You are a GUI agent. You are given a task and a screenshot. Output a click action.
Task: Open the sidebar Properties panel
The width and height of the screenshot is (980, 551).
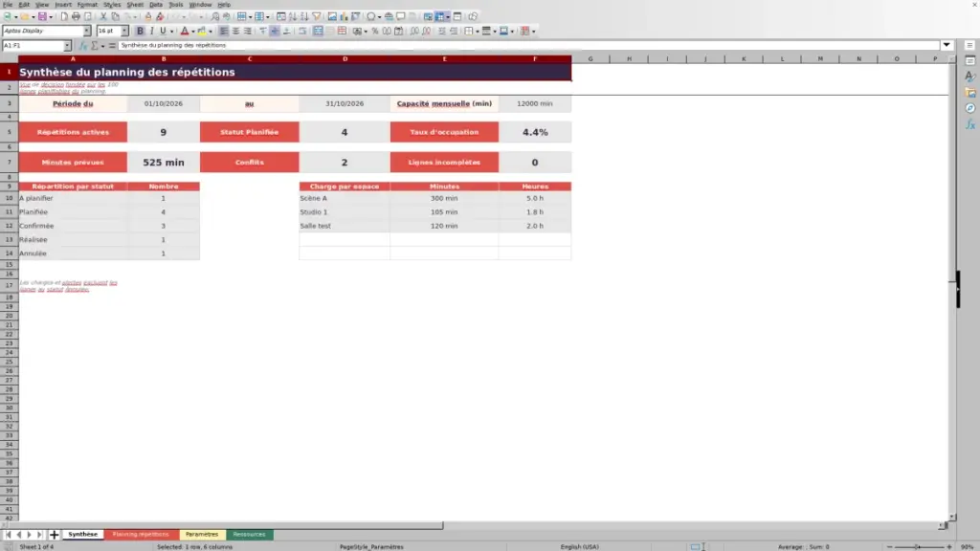click(970, 60)
